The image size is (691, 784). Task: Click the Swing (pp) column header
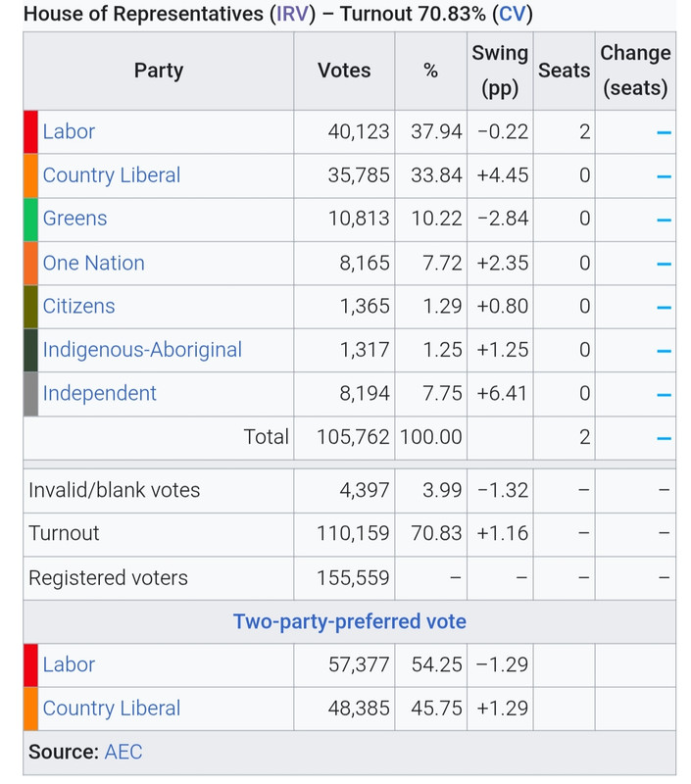pyautogui.click(x=500, y=71)
